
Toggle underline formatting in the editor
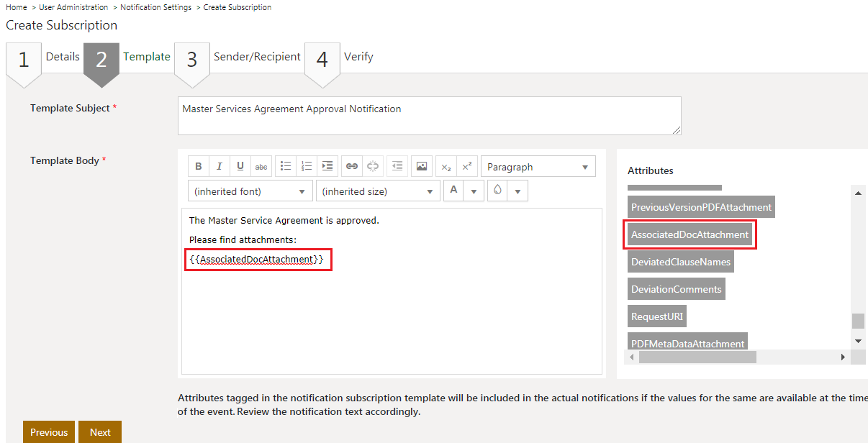click(x=240, y=166)
